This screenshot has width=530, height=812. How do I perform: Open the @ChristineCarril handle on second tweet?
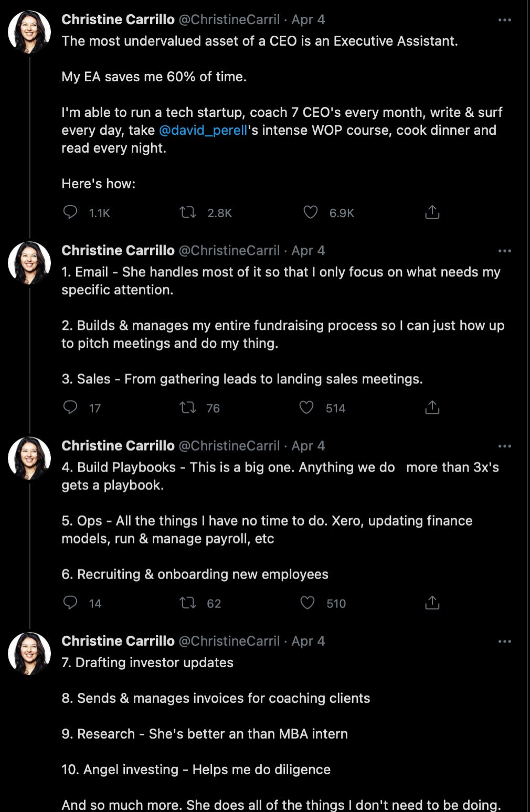click(229, 251)
